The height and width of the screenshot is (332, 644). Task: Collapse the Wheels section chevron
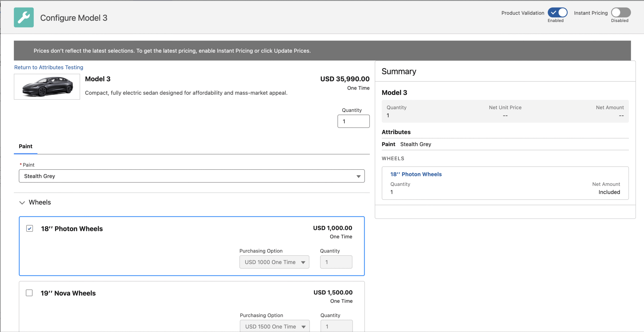coord(22,203)
